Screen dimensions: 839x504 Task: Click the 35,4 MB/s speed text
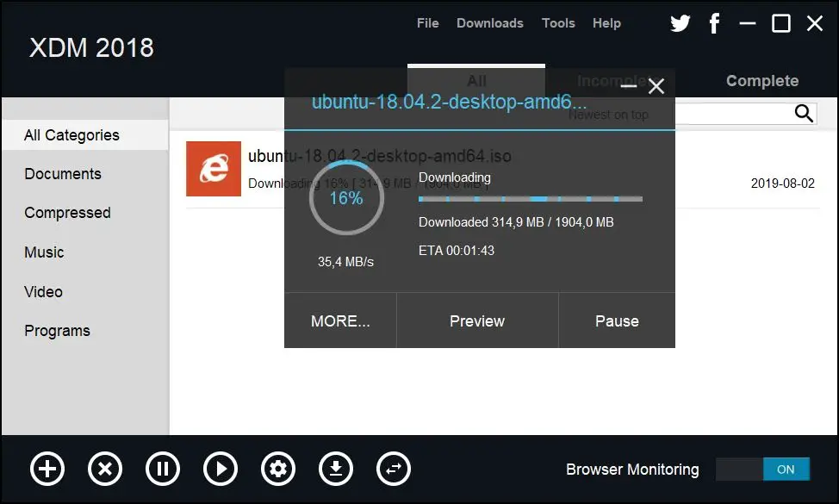click(345, 262)
